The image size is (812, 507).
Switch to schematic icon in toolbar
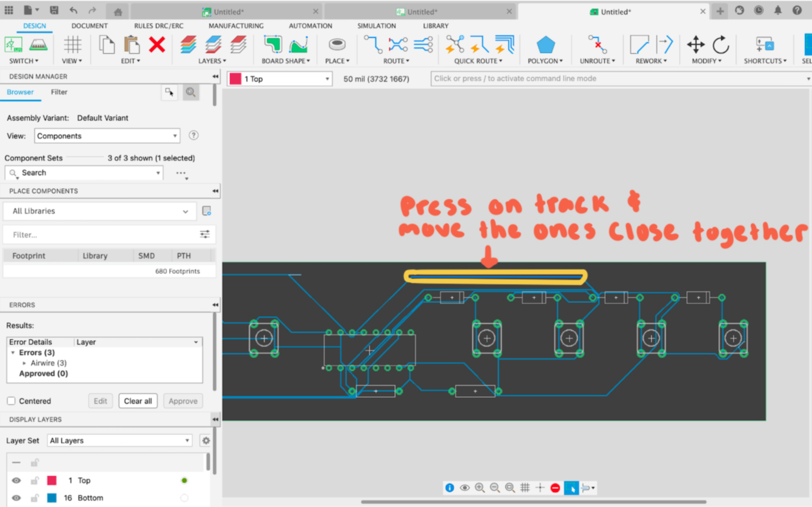(13, 45)
